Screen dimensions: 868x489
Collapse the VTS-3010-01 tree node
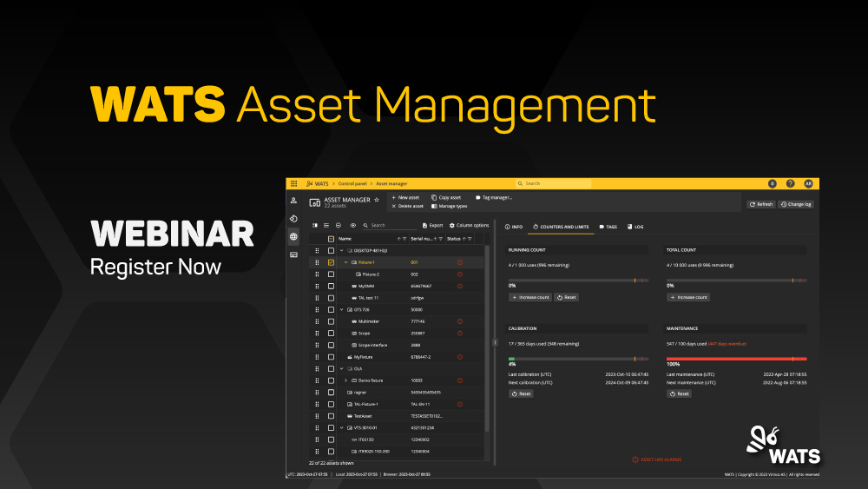[341, 428]
